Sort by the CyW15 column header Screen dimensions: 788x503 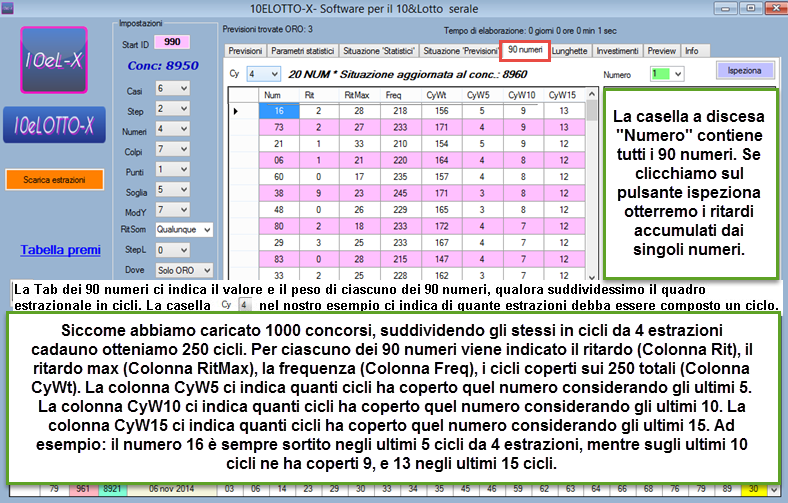(564, 95)
